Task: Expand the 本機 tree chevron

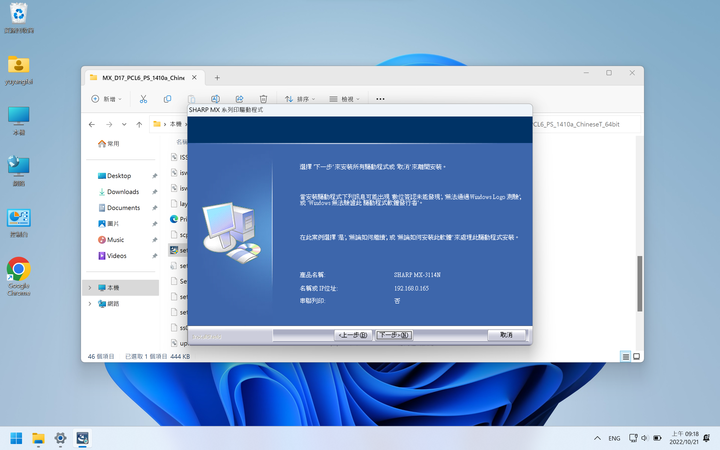Action: (x=90, y=288)
